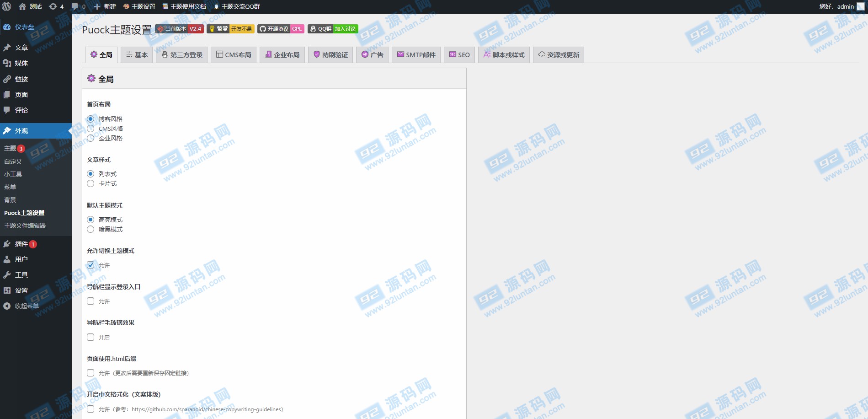Open the 仪表盘 dashboard icon
This screenshot has width=868, height=419.
pos(7,27)
